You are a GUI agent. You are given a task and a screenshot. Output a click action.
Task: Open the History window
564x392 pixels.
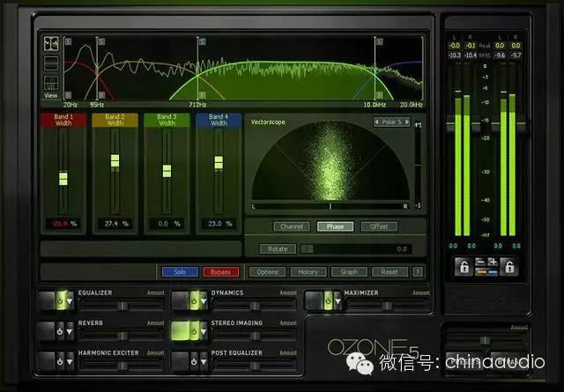308,272
